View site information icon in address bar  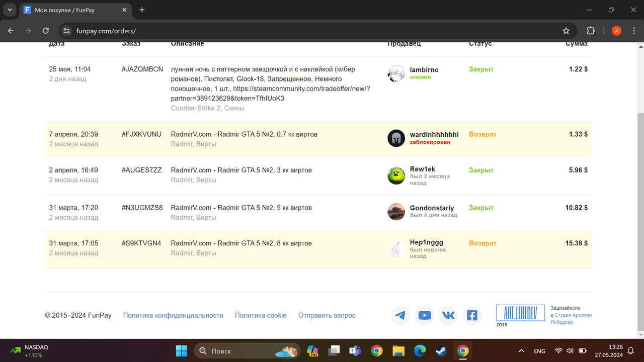tap(66, 31)
